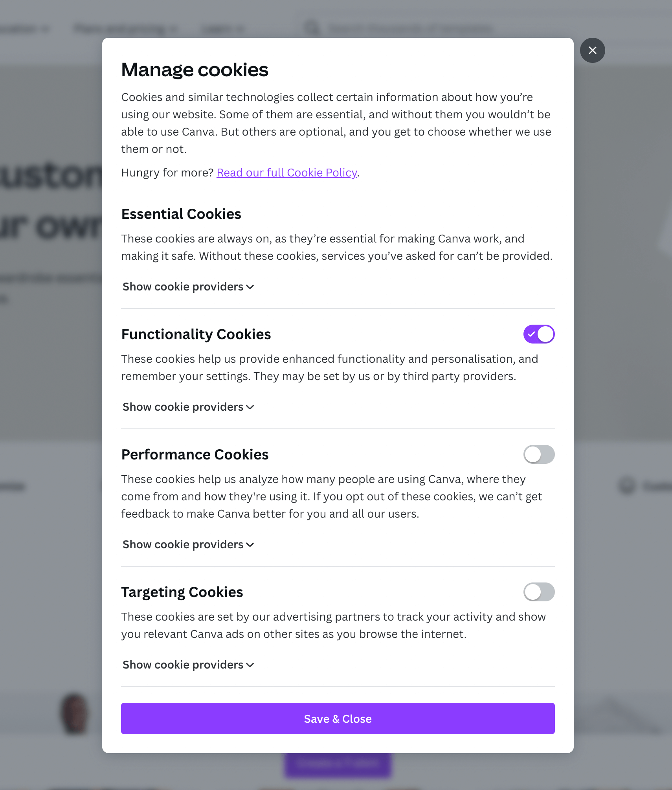Click the blurred avatar photo at bottom left
The image size is (672, 790).
(74, 713)
